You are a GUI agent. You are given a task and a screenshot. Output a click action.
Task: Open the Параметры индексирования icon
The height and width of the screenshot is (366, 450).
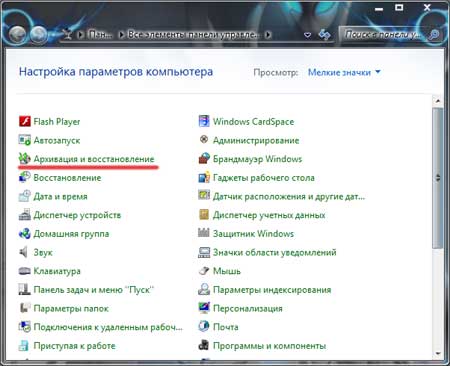pyautogui.click(x=204, y=289)
